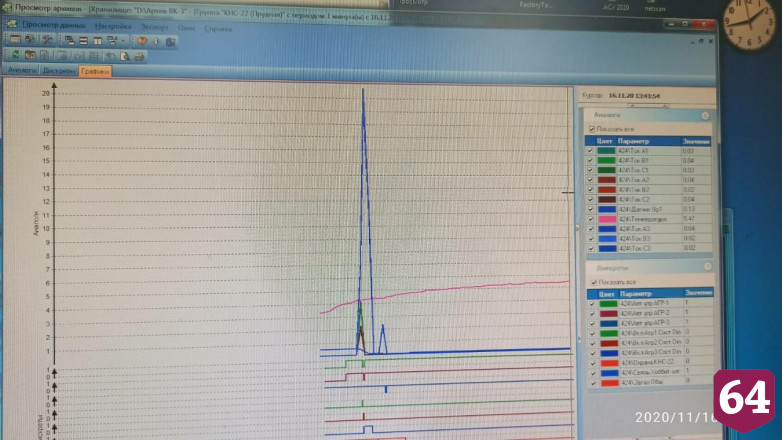The height and width of the screenshot is (440, 782).
Task: Open Окна menu
Action: (x=186, y=28)
